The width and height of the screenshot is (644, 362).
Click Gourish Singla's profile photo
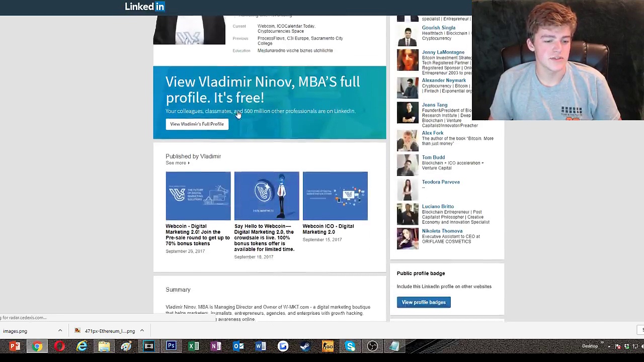[408, 35]
